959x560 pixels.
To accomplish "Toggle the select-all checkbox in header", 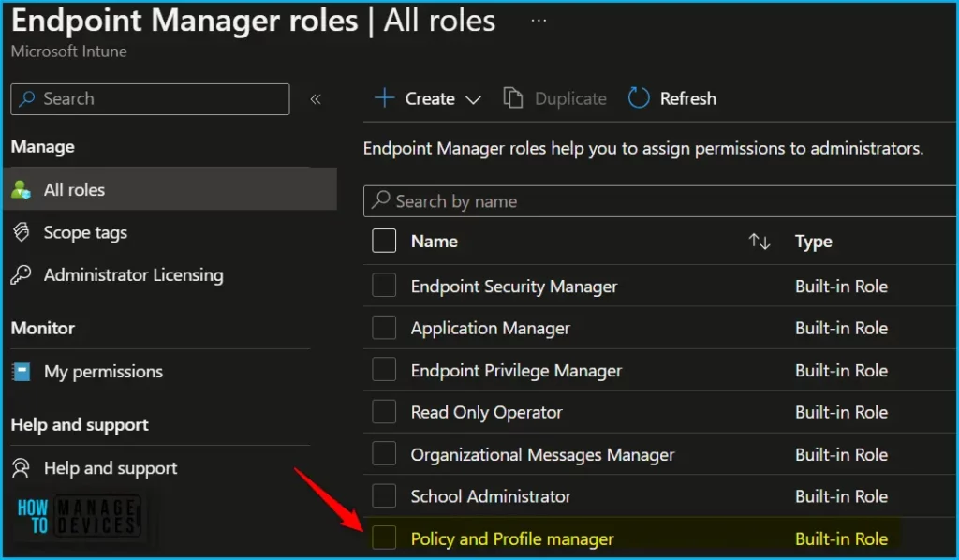I will [384, 241].
